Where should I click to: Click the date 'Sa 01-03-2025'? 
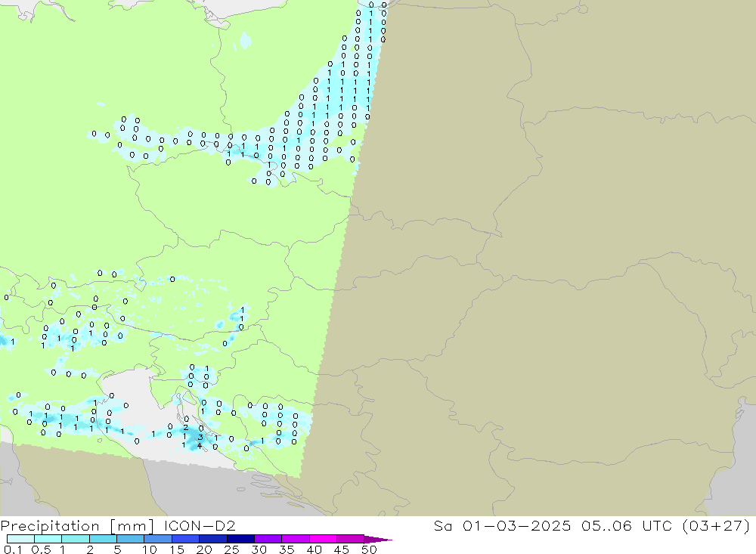click(502, 525)
